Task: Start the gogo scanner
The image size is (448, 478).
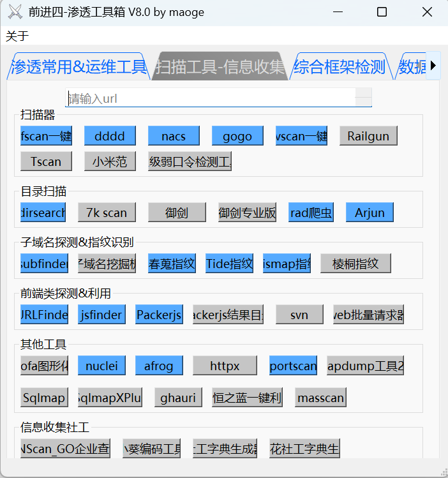Action: (x=237, y=136)
